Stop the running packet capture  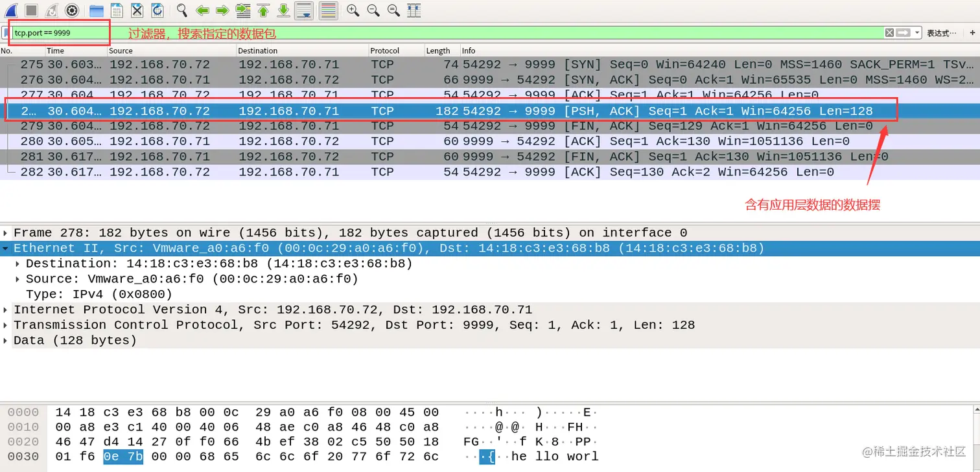[x=31, y=10]
